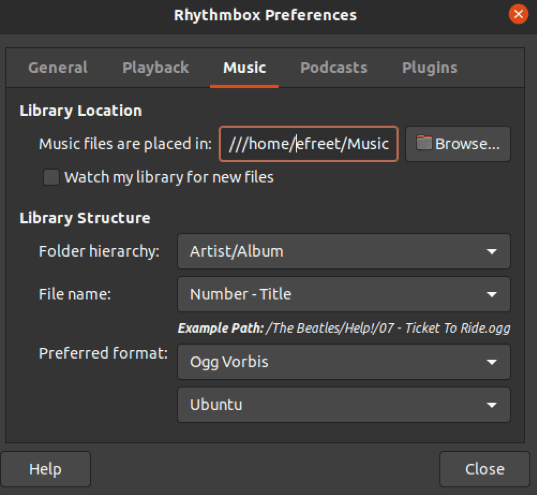The image size is (537, 495).
Task: Click the music library location text field
Action: (309, 144)
